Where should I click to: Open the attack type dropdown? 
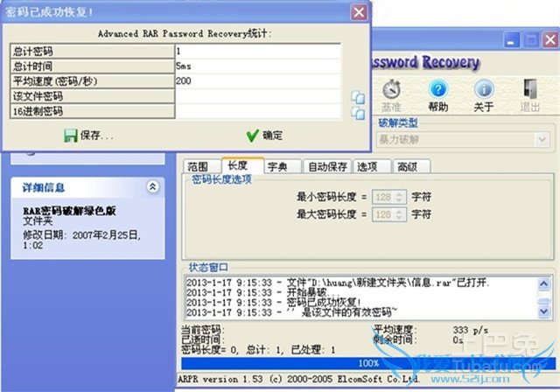click(542, 139)
